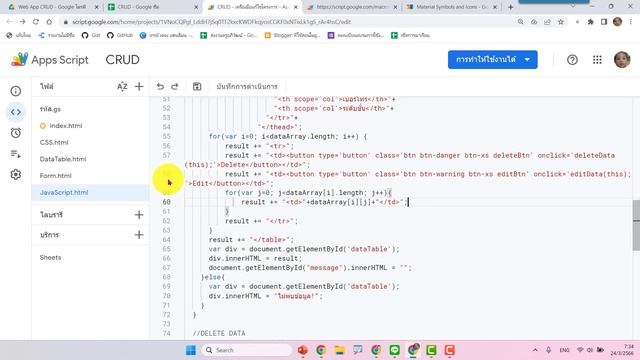The height and width of the screenshot is (360, 640).
Task: Reload the page in browser
Action: click(x=36, y=22)
